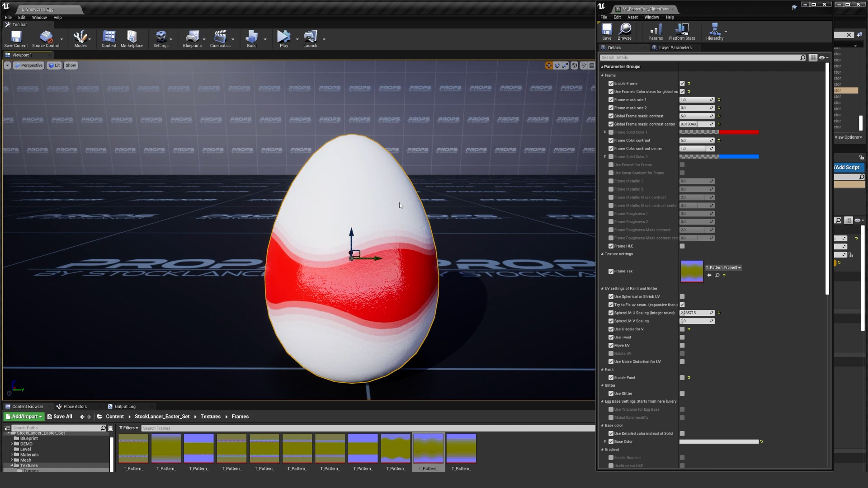Open the Hierarchy icon in the material editor
This screenshot has width=868, height=488.
point(714,29)
